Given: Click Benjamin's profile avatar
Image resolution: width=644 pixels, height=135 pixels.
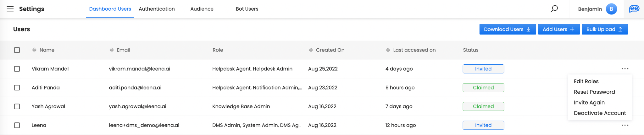Looking at the screenshot, I should (611, 9).
